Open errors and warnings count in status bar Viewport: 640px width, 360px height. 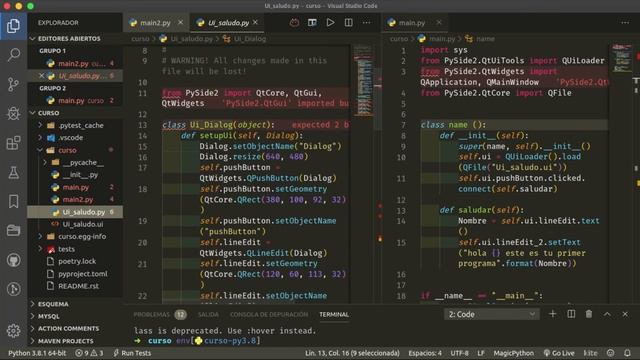click(x=89, y=353)
